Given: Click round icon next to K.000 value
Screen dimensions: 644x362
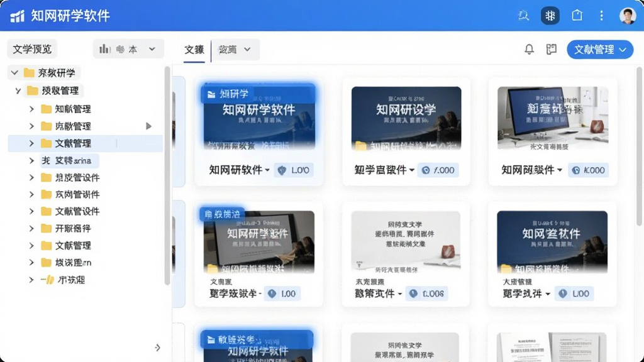Looking at the screenshot, I should coord(576,170).
